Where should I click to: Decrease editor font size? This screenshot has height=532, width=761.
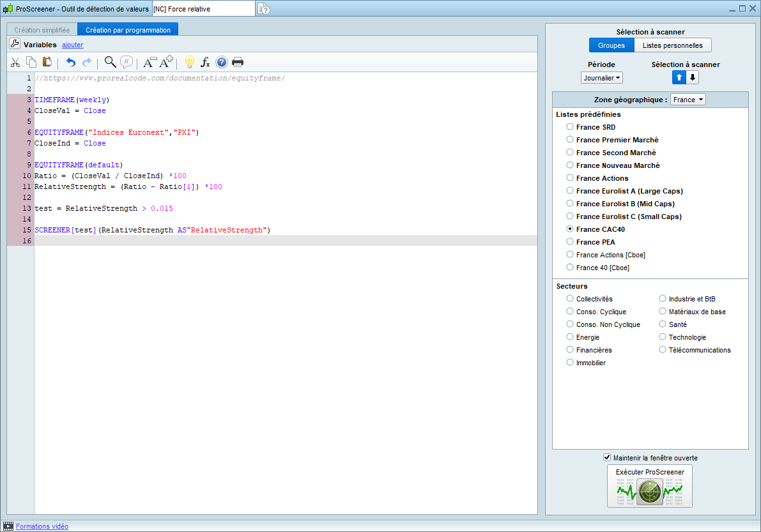[x=150, y=62]
